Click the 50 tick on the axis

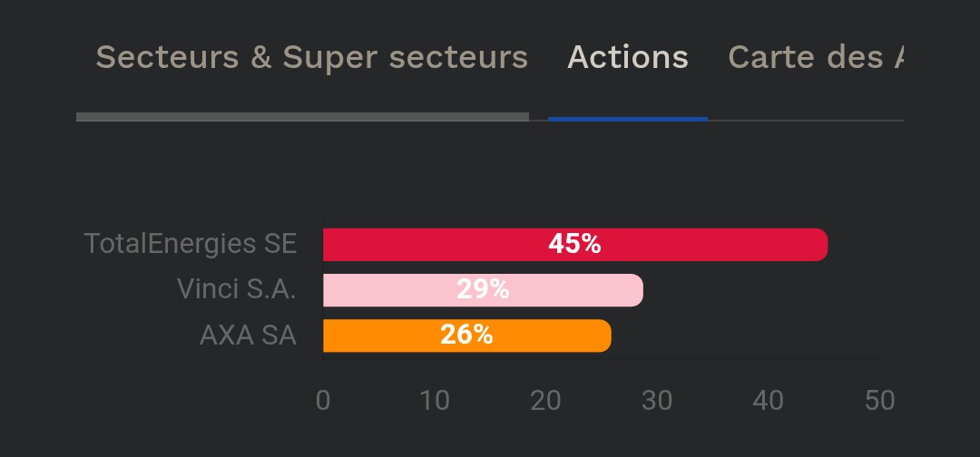pos(879,401)
